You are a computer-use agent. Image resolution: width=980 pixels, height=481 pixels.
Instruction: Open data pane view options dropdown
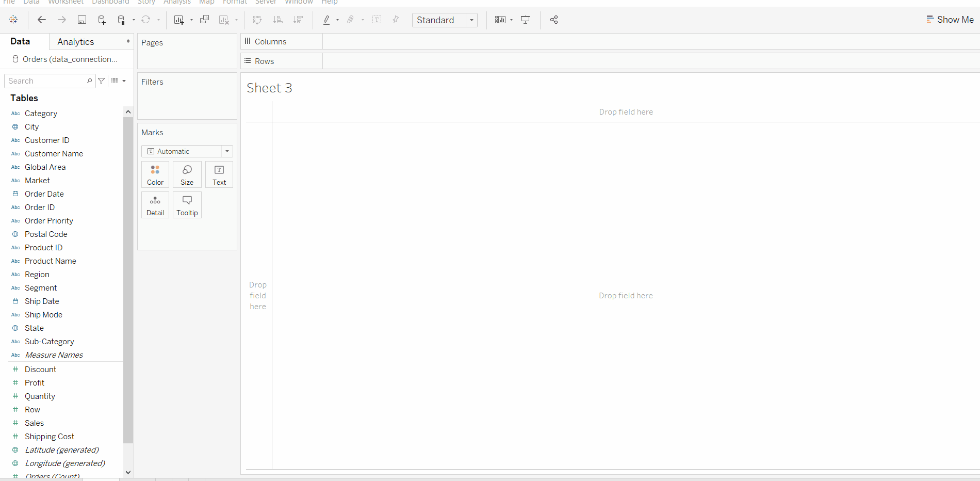pyautogui.click(x=119, y=81)
